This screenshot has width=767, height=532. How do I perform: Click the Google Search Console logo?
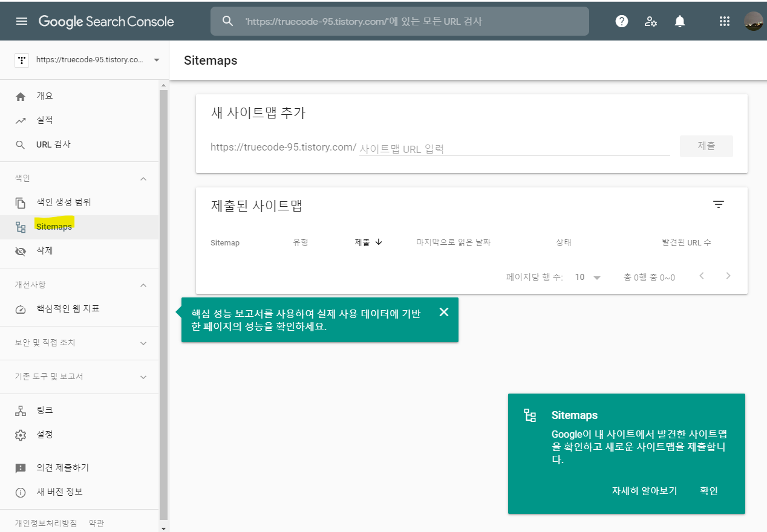tap(106, 22)
